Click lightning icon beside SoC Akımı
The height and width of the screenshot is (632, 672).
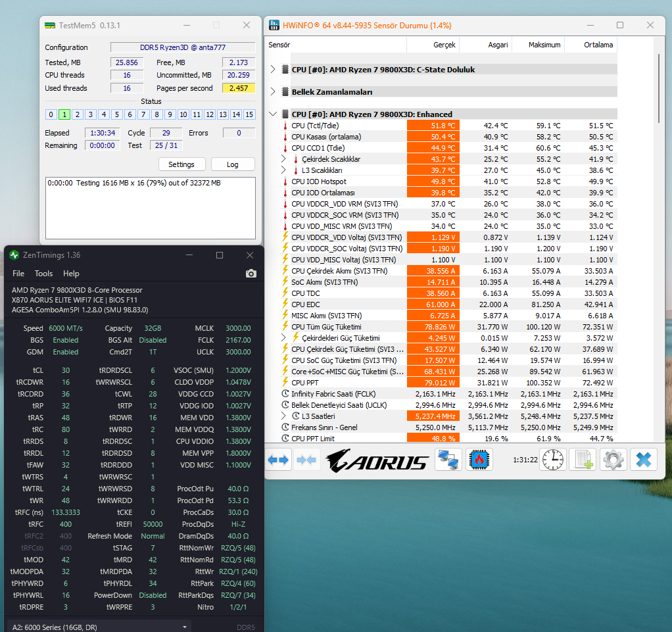click(x=285, y=281)
